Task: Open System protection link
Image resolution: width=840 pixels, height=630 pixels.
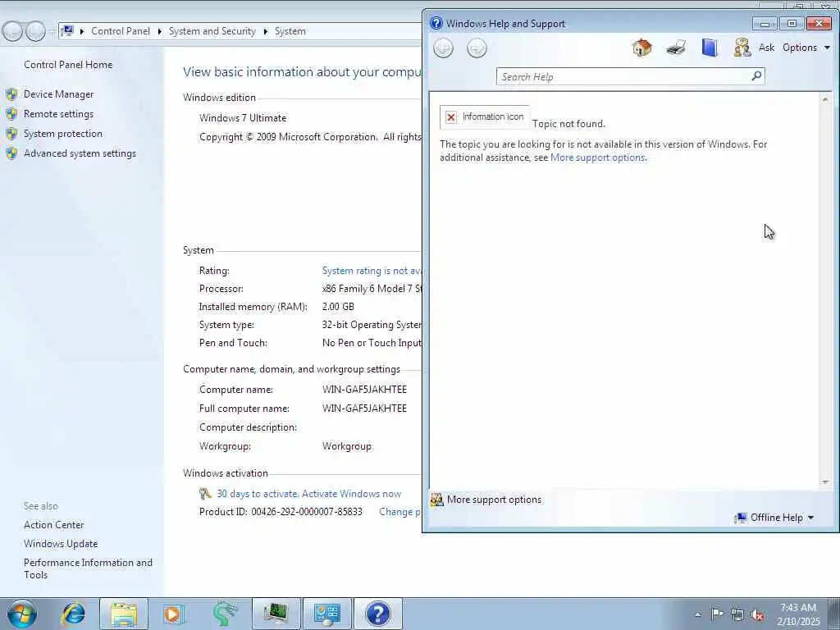Action: (x=62, y=134)
